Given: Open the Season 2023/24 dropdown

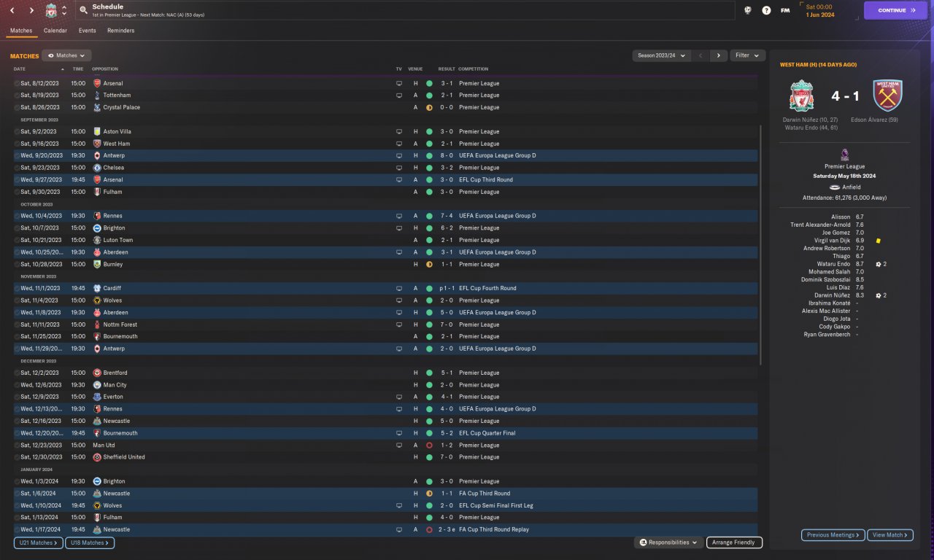Looking at the screenshot, I should point(662,55).
